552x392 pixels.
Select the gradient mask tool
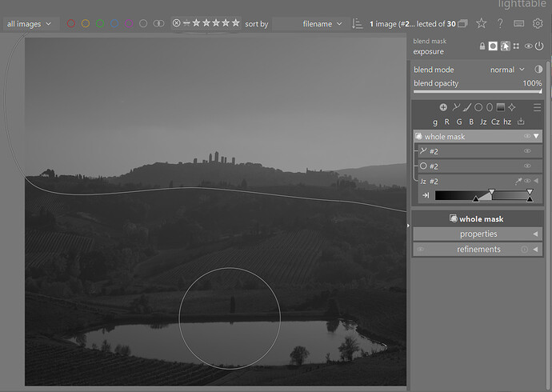[500, 107]
